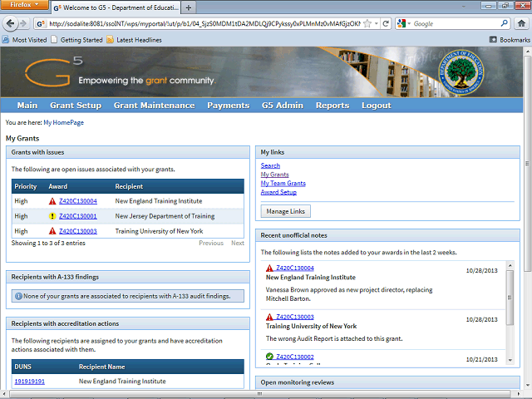Screen dimensions: 532x399
Task: Click the G5 logo in banner
Action: click(53, 71)
